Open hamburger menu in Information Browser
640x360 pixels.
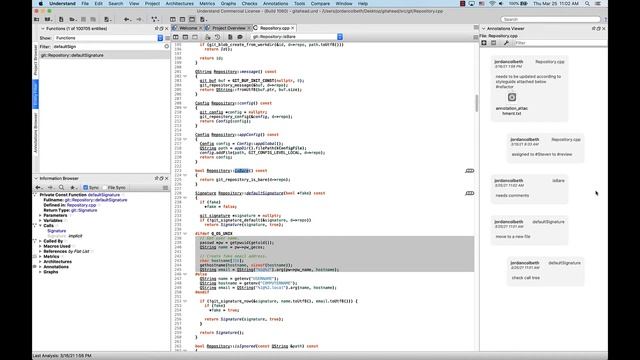pyautogui.click(x=165, y=188)
